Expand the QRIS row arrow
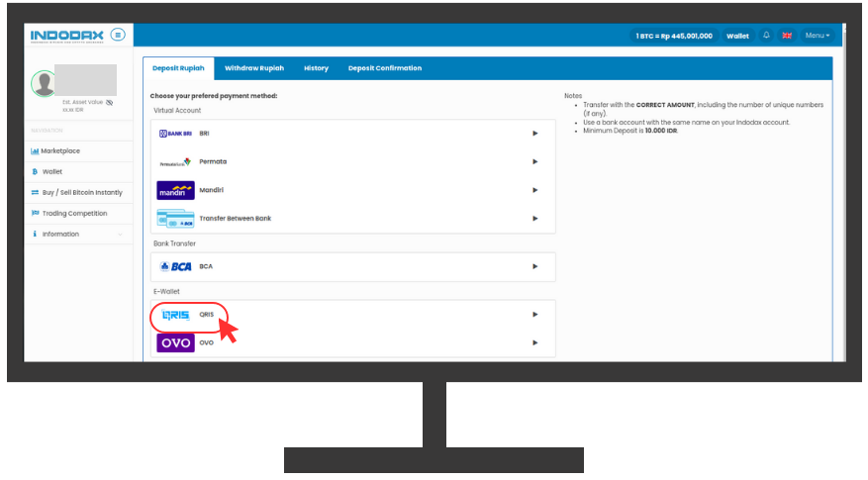868x480 pixels. point(534,315)
